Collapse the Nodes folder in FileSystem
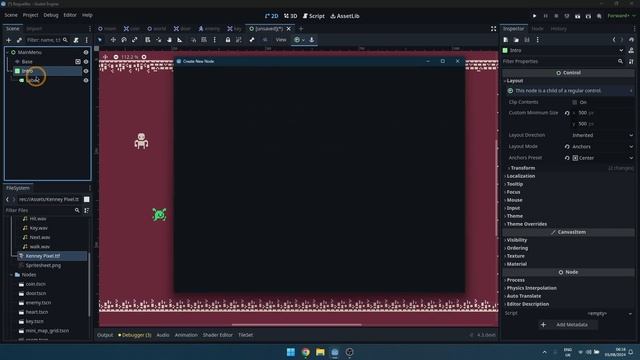The image size is (640, 360). (x=11, y=275)
